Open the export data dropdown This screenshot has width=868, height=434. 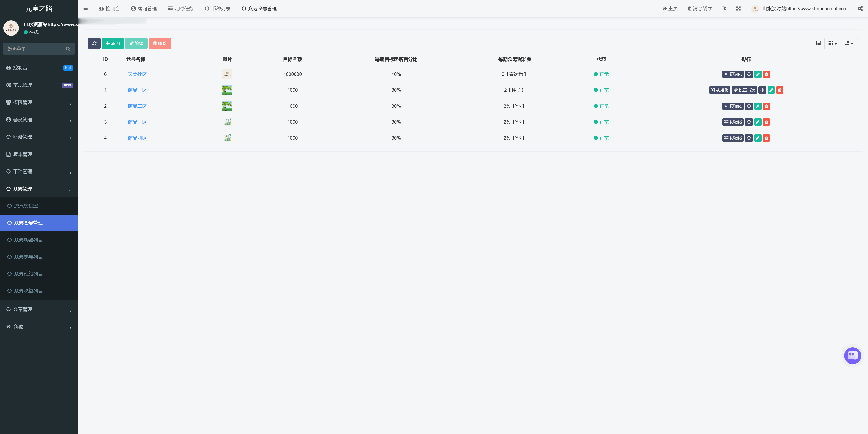849,43
